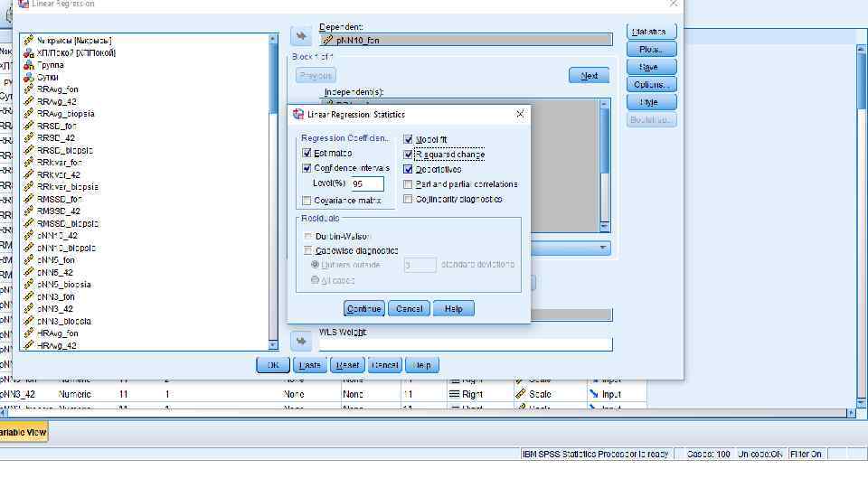Click Continue in Statistics dialog
Screen dimensions: 868x488
363,309
